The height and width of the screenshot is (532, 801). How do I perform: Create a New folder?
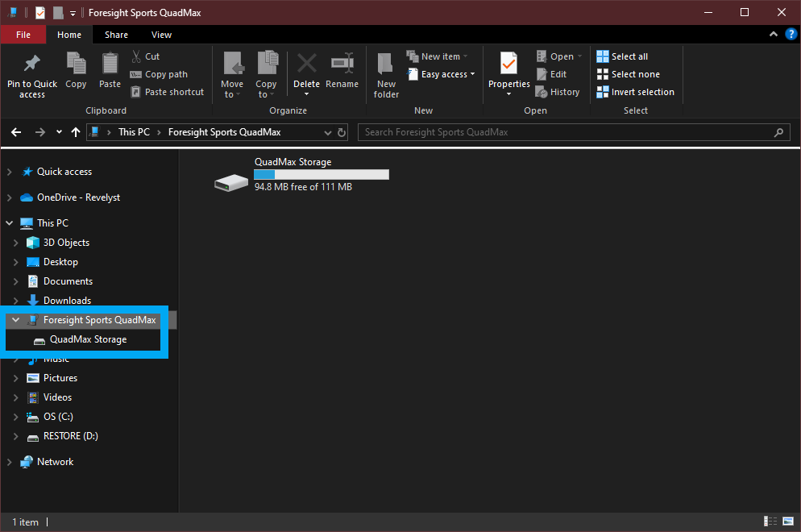point(386,75)
